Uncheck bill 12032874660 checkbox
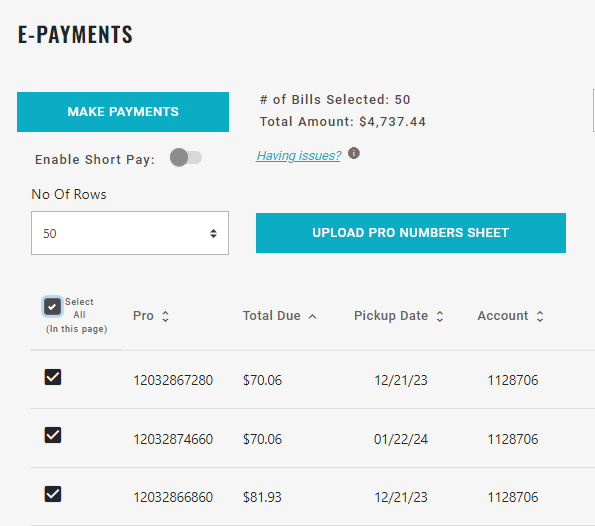 point(53,435)
